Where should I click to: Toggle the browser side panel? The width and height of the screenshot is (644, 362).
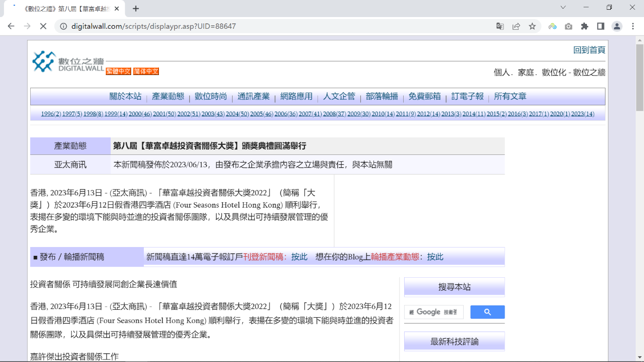click(601, 26)
